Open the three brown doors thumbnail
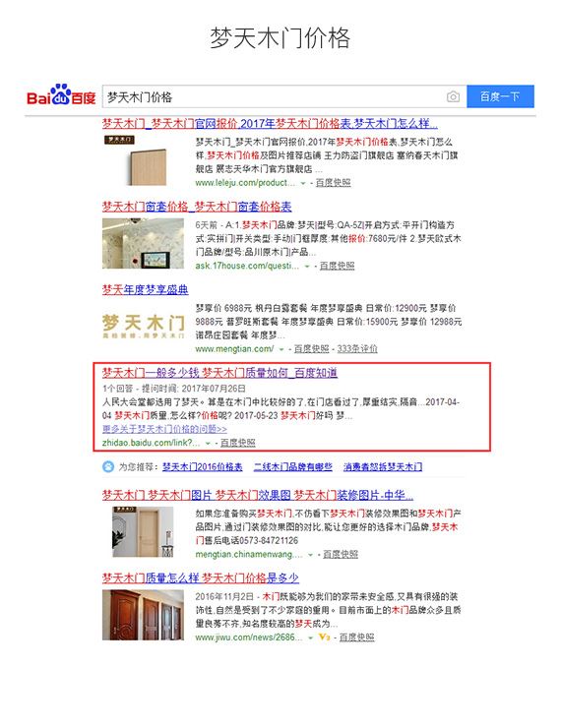 (x=143, y=615)
